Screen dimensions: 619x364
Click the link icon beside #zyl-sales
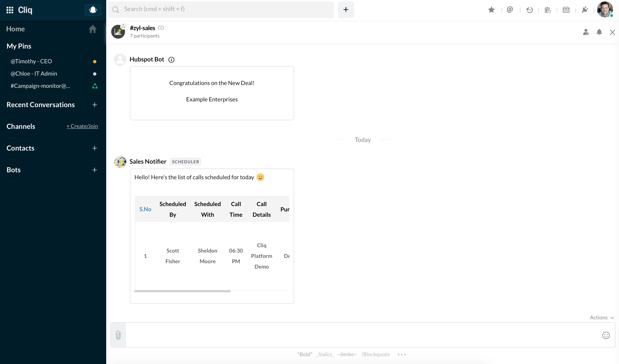[161, 28]
